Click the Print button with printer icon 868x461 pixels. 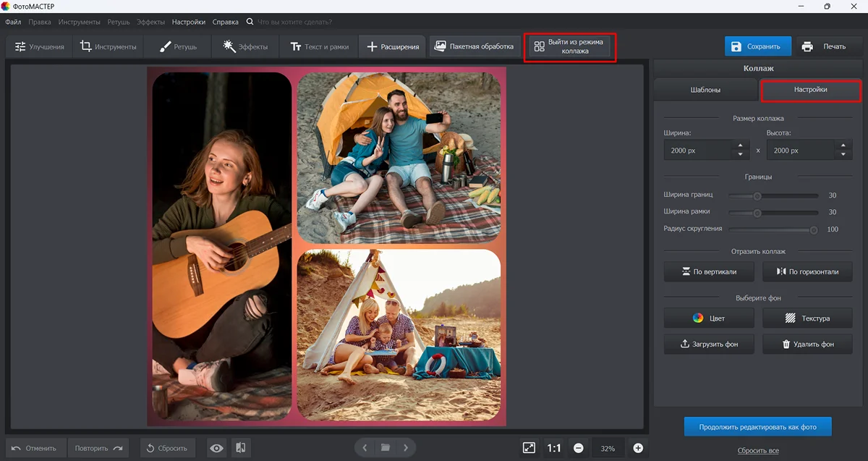825,46
